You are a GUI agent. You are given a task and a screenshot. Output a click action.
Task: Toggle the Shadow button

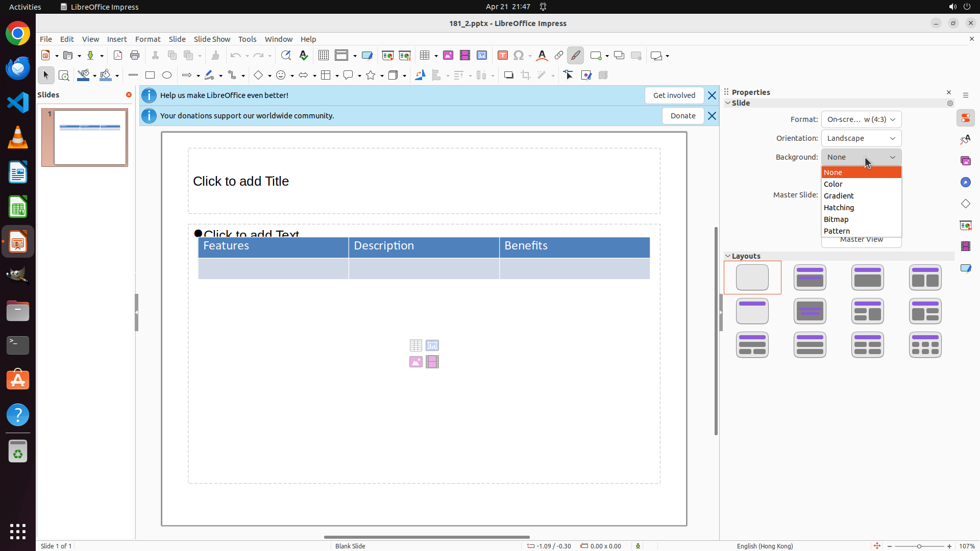pyautogui.click(x=508, y=76)
